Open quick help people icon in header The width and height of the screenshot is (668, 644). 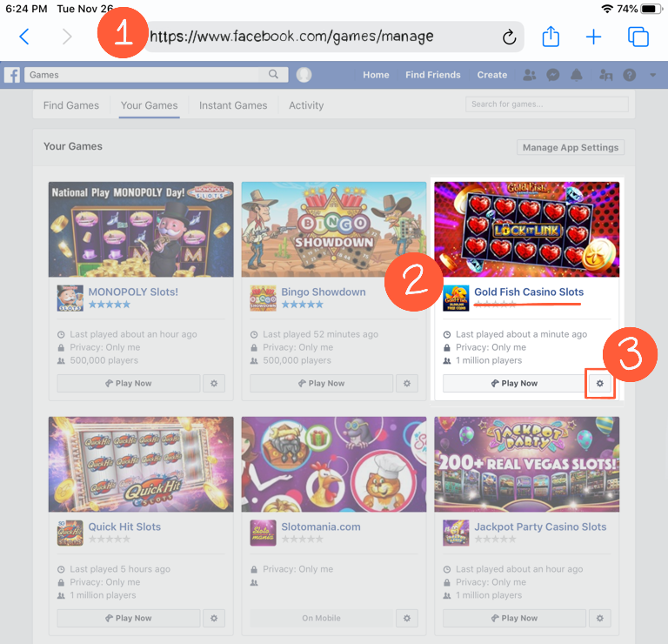click(x=605, y=75)
